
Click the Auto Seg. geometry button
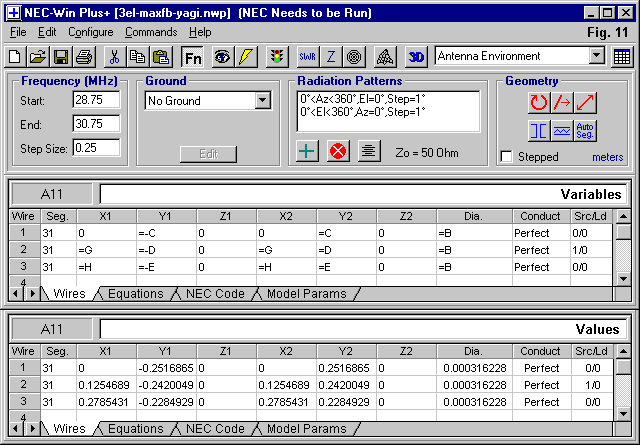(586, 130)
